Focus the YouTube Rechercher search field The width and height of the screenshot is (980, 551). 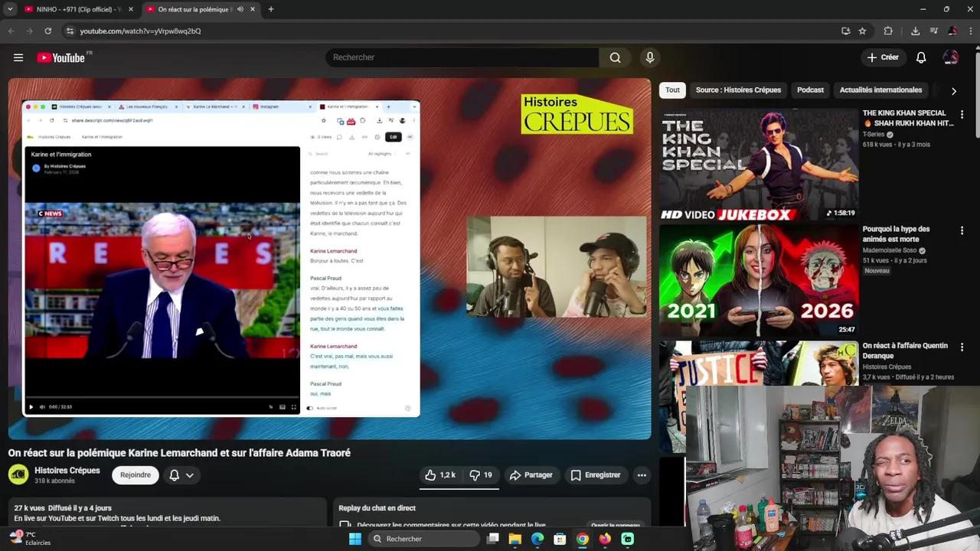[x=462, y=57]
